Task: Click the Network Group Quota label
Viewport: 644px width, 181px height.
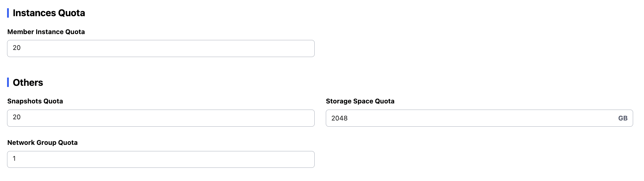Action: 42,143
